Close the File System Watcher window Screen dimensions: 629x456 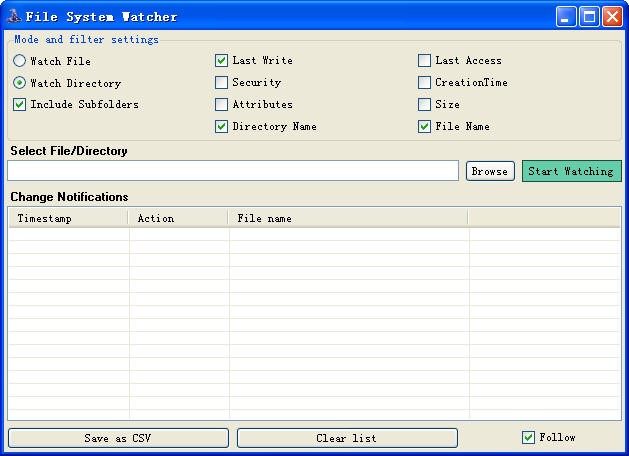coord(613,16)
